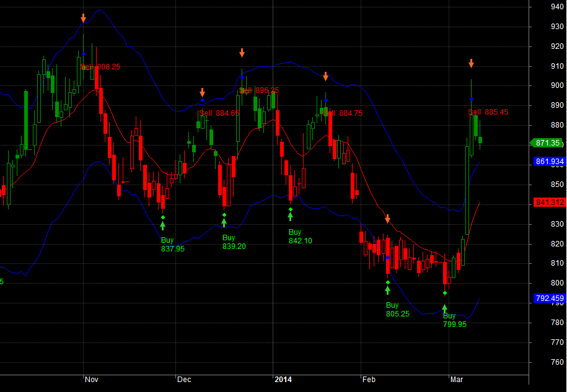
Task: Click the 760 price axis label
Action: (557, 362)
